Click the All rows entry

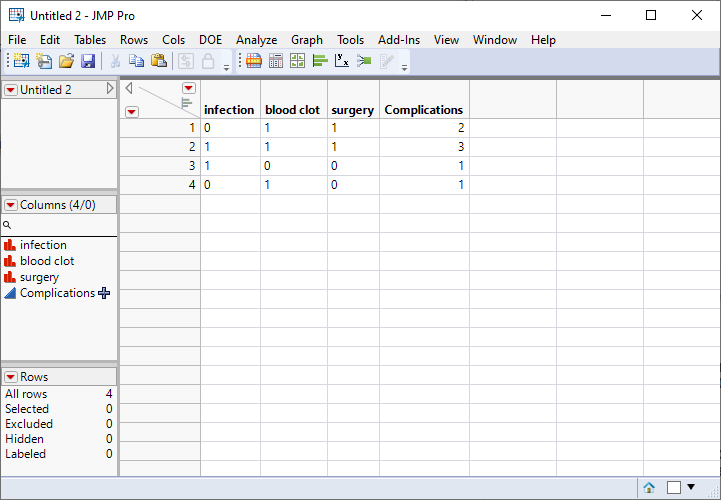click(x=58, y=394)
